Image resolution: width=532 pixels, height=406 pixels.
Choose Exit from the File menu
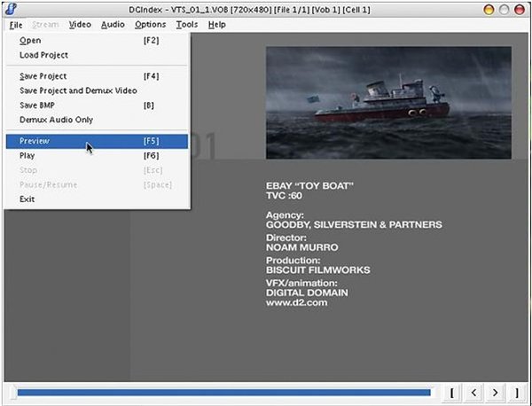coord(97,199)
